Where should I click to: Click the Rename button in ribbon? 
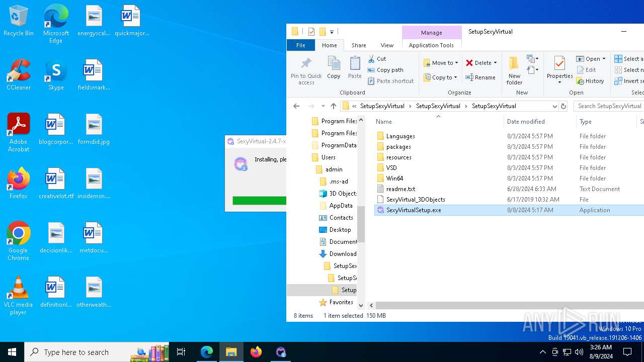(480, 77)
